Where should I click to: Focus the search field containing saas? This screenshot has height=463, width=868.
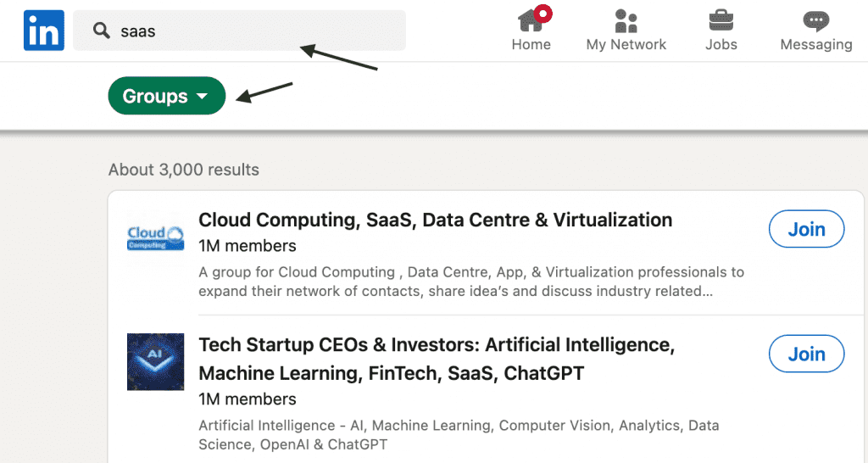tap(254, 31)
